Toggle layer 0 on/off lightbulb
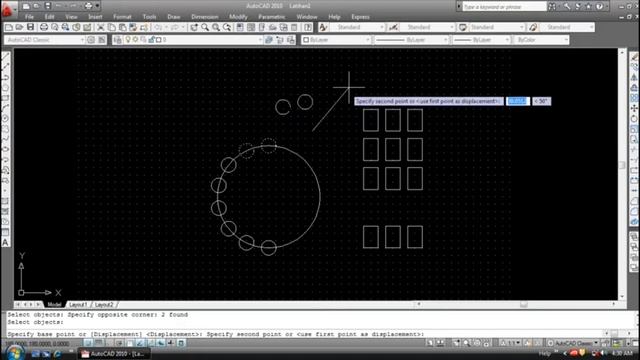Image resolution: width=640 pixels, height=360 pixels. (x=128, y=40)
